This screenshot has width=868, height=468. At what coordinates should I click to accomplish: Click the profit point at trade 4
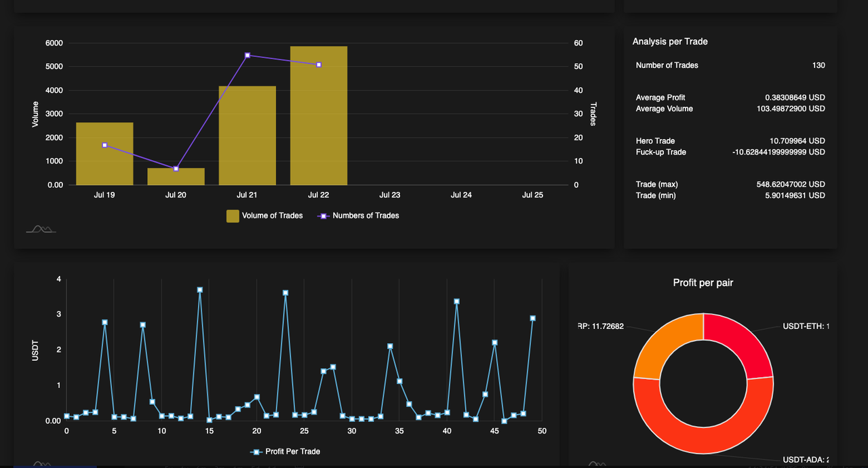coord(104,322)
